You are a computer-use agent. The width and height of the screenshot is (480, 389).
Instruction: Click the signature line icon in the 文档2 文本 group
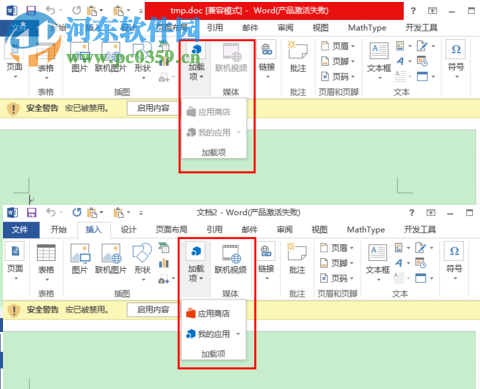point(421,248)
